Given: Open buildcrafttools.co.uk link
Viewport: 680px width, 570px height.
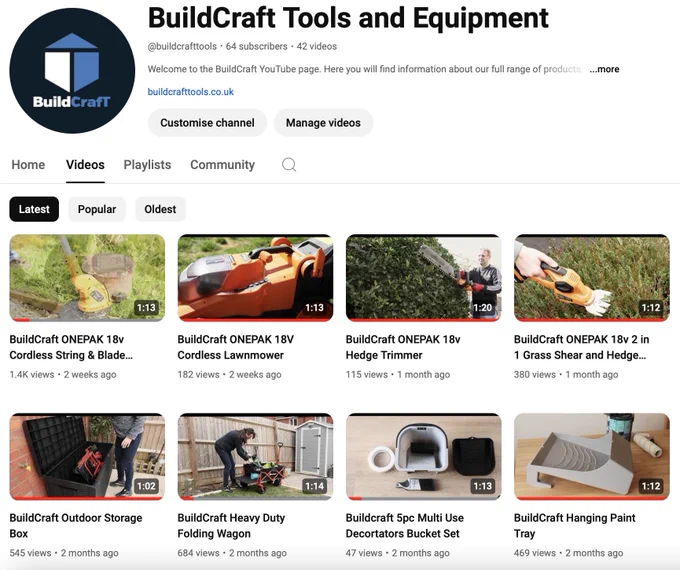Looking at the screenshot, I should coord(190,92).
